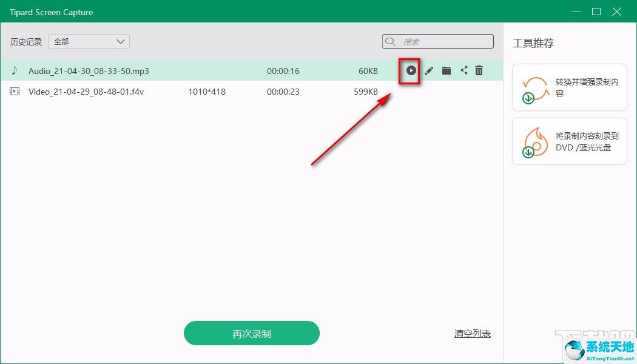Click inside the search input field
The height and width of the screenshot is (364, 637).
pyautogui.click(x=437, y=41)
